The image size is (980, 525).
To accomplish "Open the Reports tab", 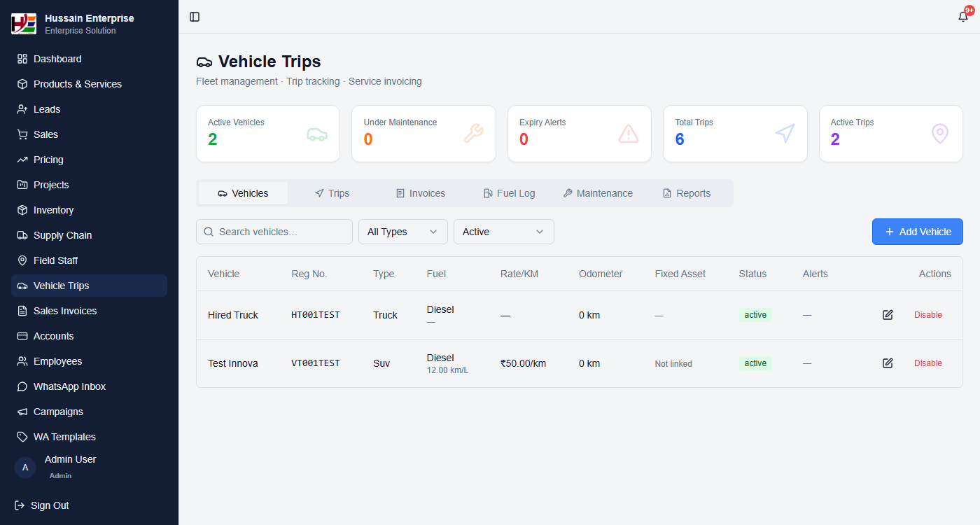I will [687, 193].
